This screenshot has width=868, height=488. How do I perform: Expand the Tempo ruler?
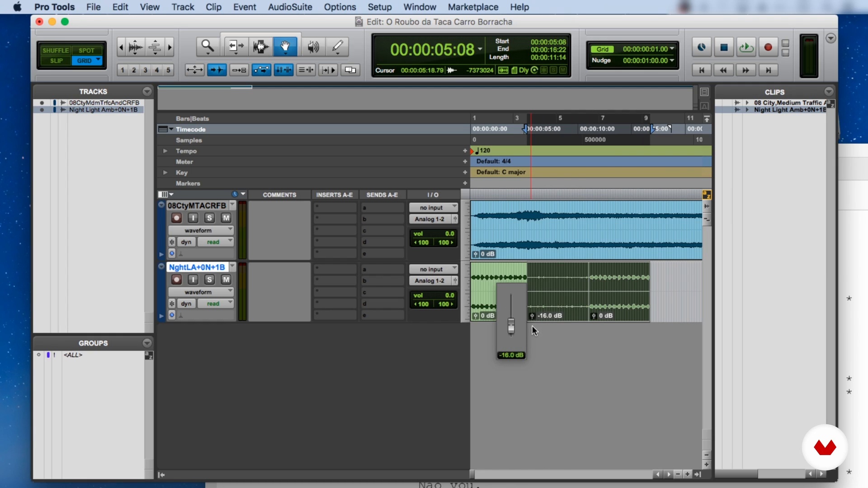pyautogui.click(x=165, y=151)
